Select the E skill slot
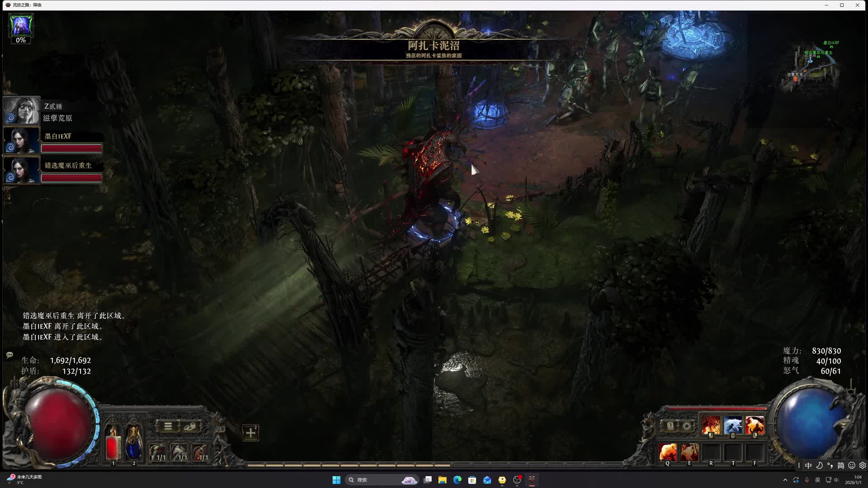The image size is (868, 488). coord(689,452)
